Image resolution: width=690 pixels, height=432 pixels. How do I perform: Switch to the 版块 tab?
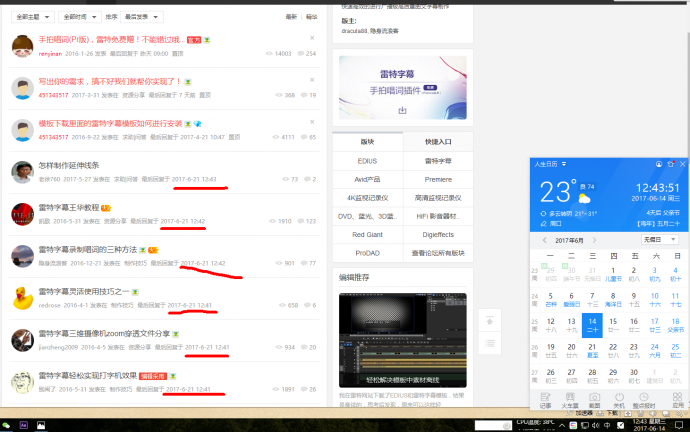(x=367, y=142)
